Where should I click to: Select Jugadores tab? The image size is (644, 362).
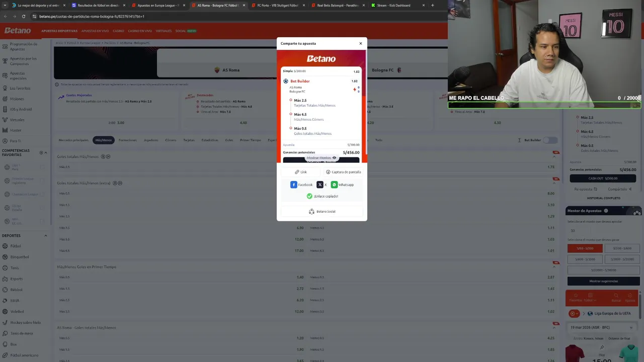point(151,140)
